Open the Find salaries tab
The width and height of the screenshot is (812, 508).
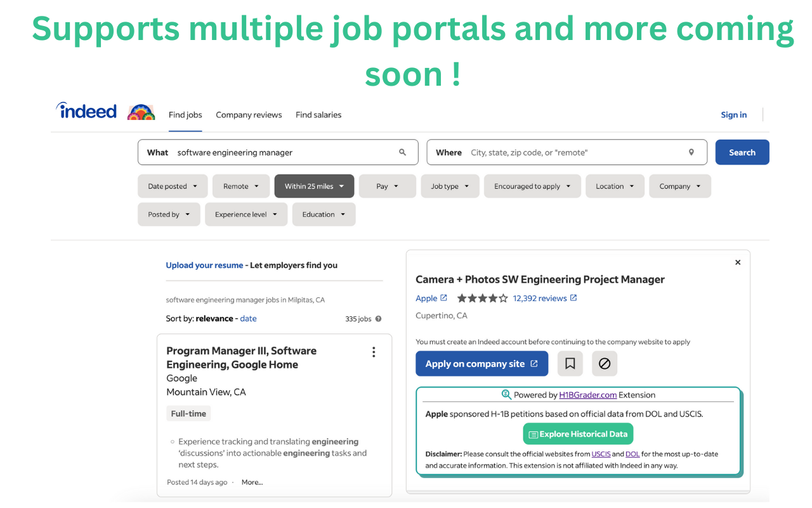coord(318,115)
